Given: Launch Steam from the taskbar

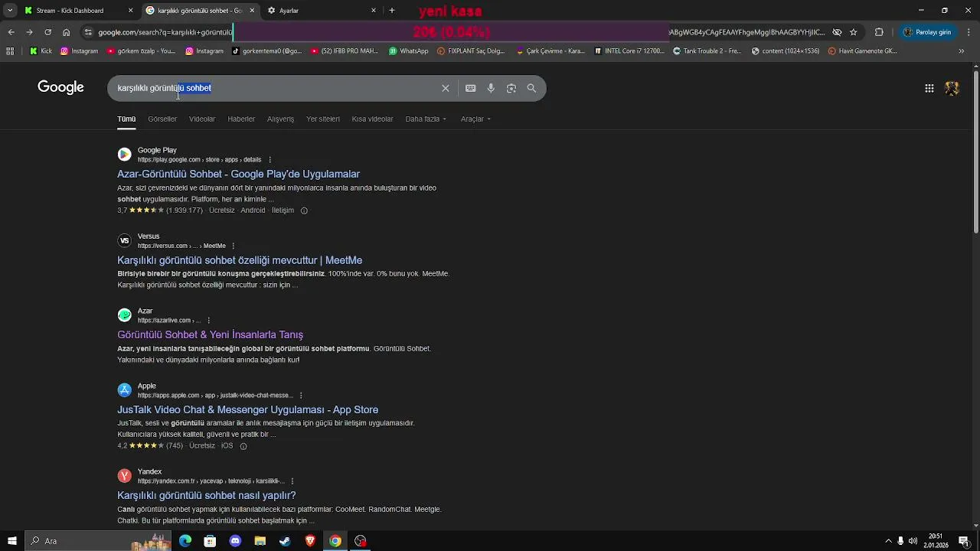Looking at the screenshot, I should 285,541.
